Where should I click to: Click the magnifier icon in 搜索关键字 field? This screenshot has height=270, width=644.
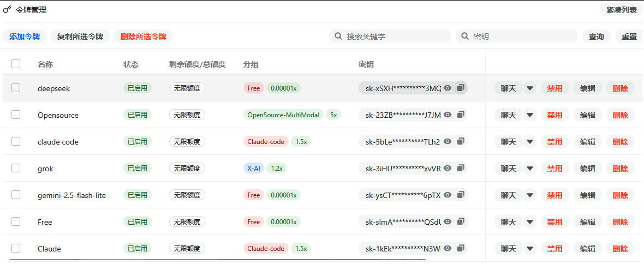[x=339, y=36]
